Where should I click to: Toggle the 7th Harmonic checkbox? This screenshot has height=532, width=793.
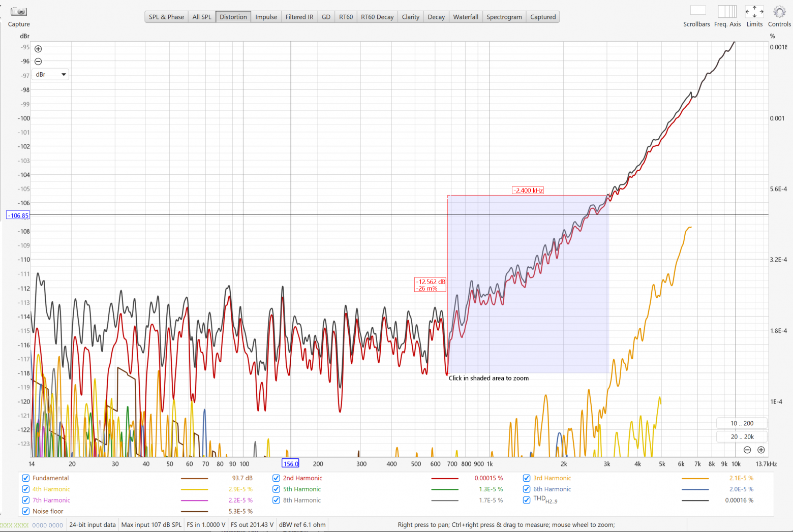click(26, 500)
